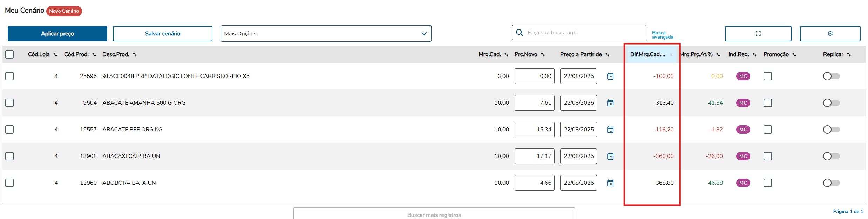Click the search magnifier icon
Viewport: 868px width, 219px height.
click(x=520, y=33)
